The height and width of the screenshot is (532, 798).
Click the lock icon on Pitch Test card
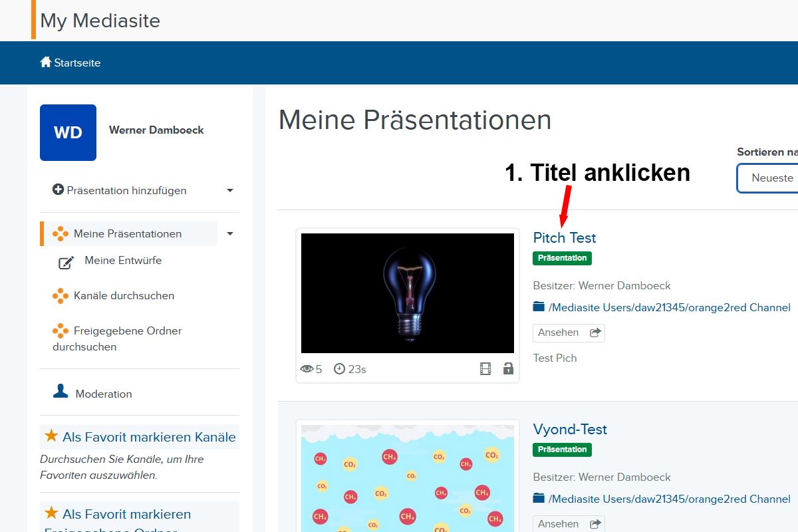coord(507,368)
